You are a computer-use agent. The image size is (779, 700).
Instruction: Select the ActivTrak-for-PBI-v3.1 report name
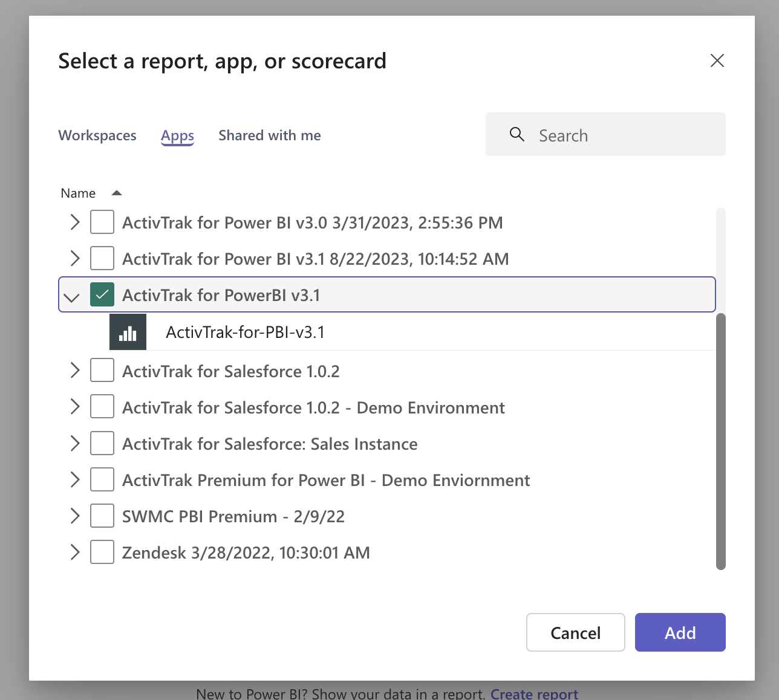(245, 332)
